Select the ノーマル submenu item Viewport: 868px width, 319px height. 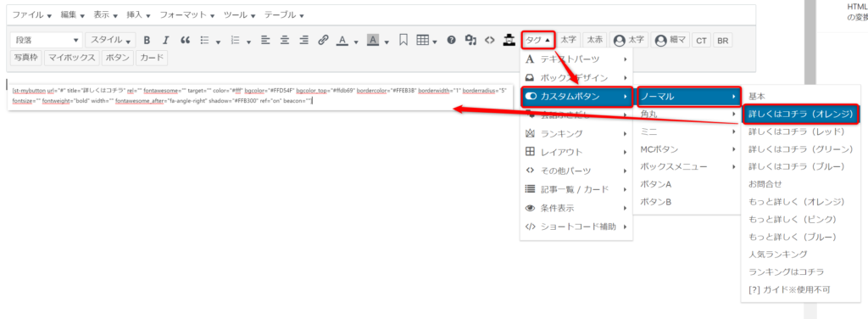click(x=688, y=97)
